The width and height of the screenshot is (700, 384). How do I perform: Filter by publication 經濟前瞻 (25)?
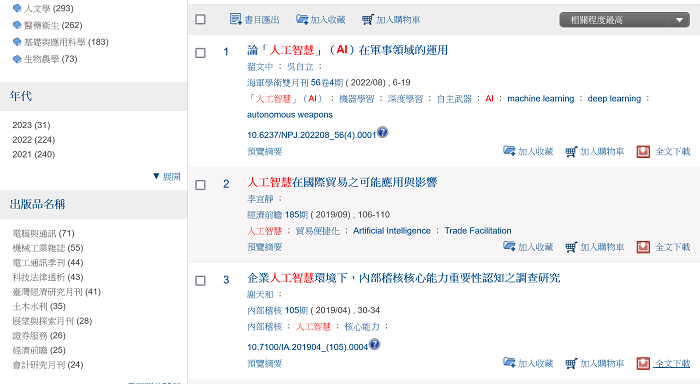[39, 350]
